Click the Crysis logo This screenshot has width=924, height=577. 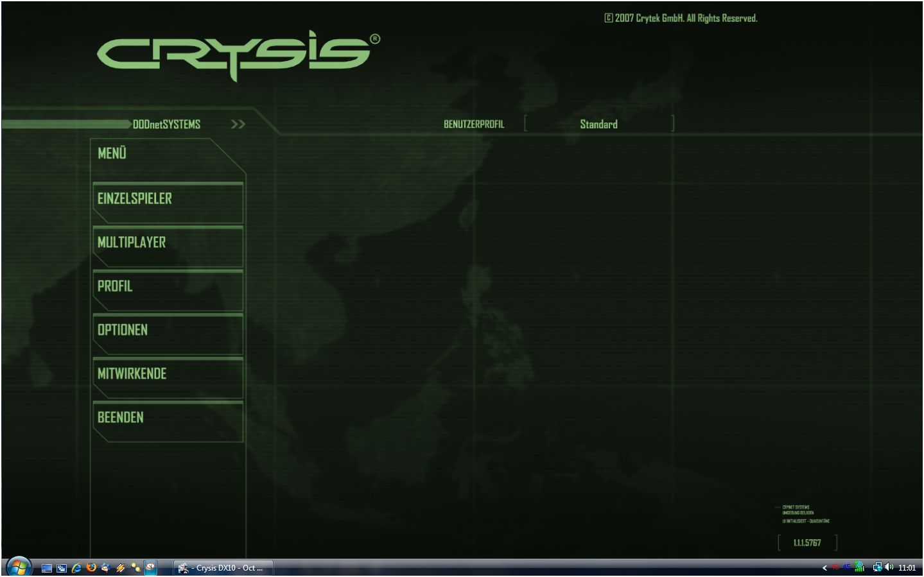pyautogui.click(x=238, y=56)
